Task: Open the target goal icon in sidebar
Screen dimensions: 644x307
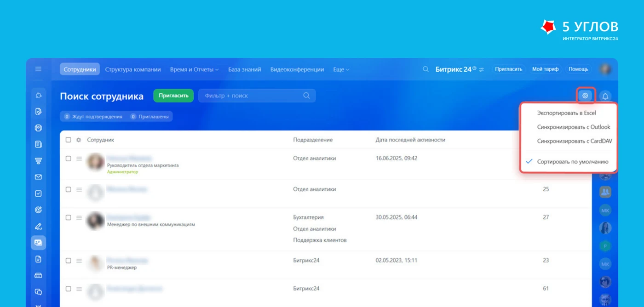Action: (x=38, y=210)
